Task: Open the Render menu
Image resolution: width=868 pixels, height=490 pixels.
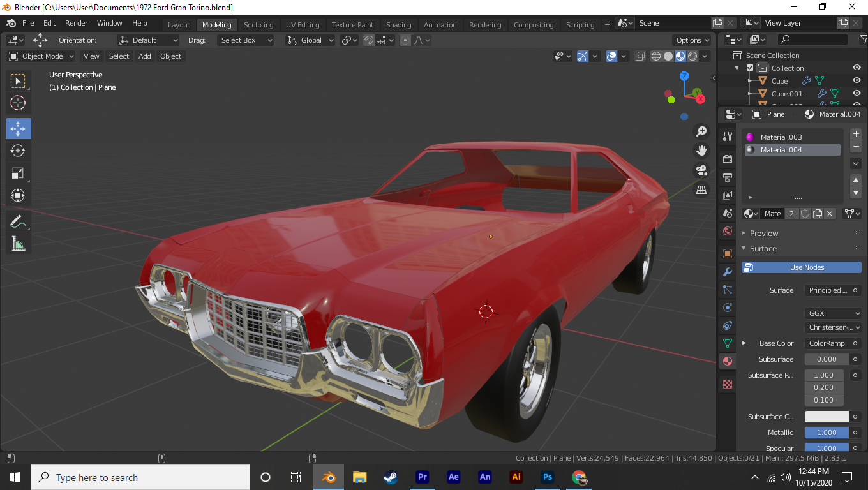Action: (x=76, y=23)
